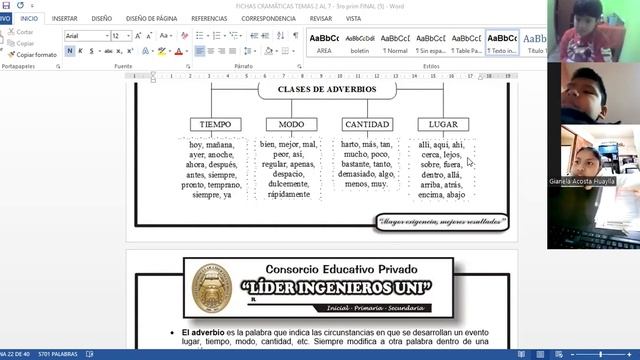Open the REVISAR ribbon tab

coord(320,19)
